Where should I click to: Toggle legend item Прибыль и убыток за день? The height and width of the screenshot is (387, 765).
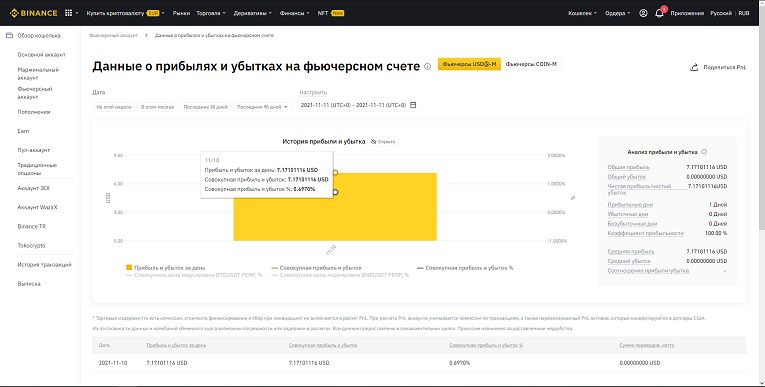pos(165,267)
